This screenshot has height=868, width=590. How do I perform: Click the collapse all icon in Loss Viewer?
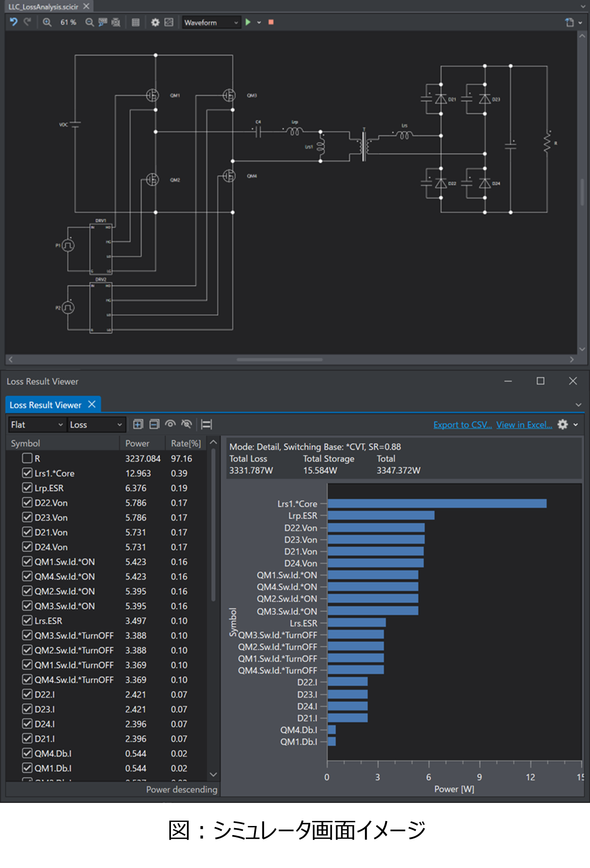pyautogui.click(x=154, y=424)
